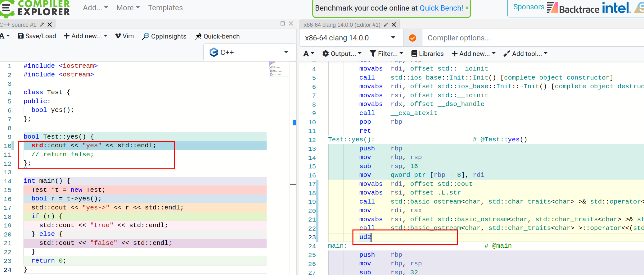Open the C++ language selector
The image size is (644, 275).
tap(249, 52)
